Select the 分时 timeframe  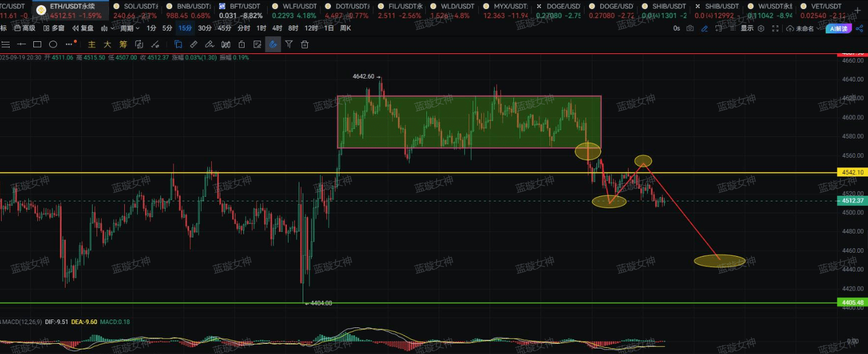243,28
